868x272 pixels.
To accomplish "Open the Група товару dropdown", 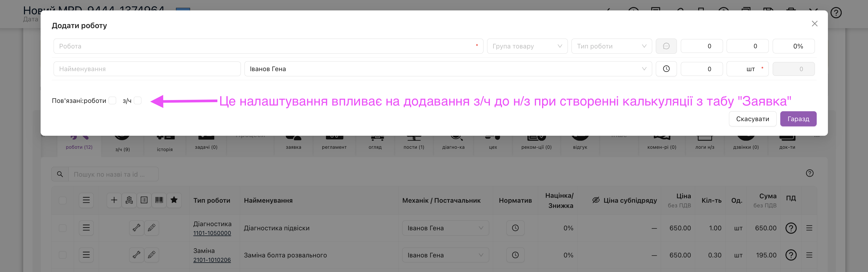I will (527, 46).
